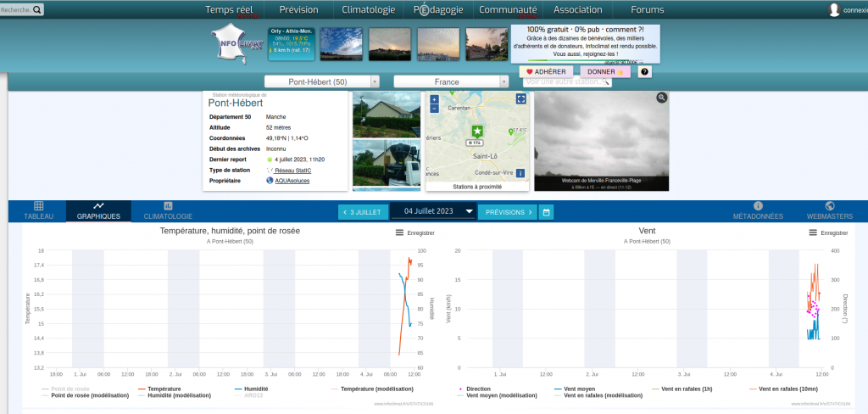Open the calendar date picker icon
The width and height of the screenshot is (868, 414).
point(547,212)
